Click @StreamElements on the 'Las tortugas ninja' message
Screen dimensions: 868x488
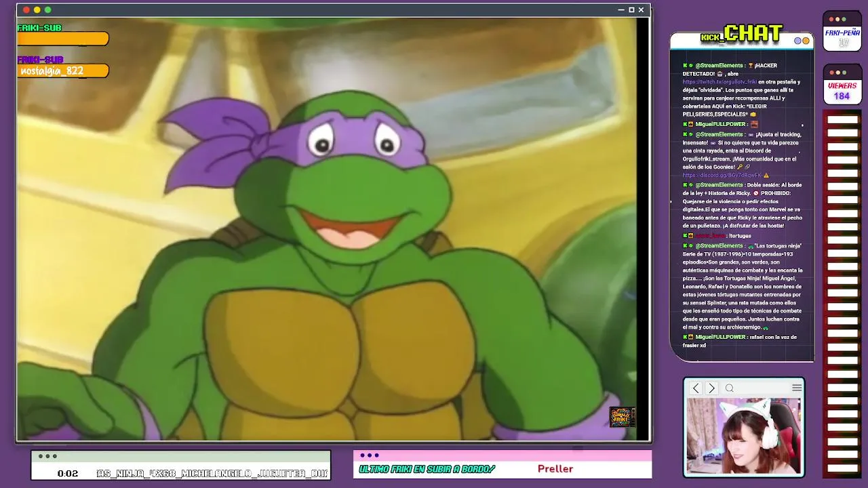tap(719, 246)
